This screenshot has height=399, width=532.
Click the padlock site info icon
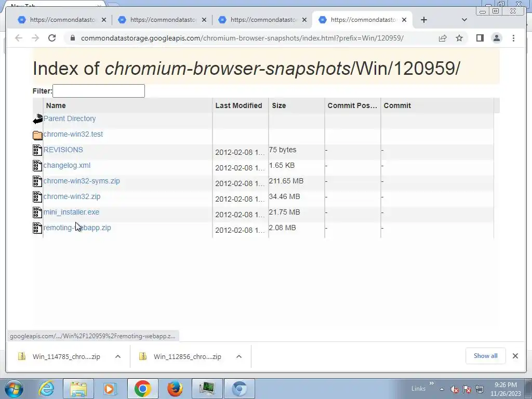[72, 38]
